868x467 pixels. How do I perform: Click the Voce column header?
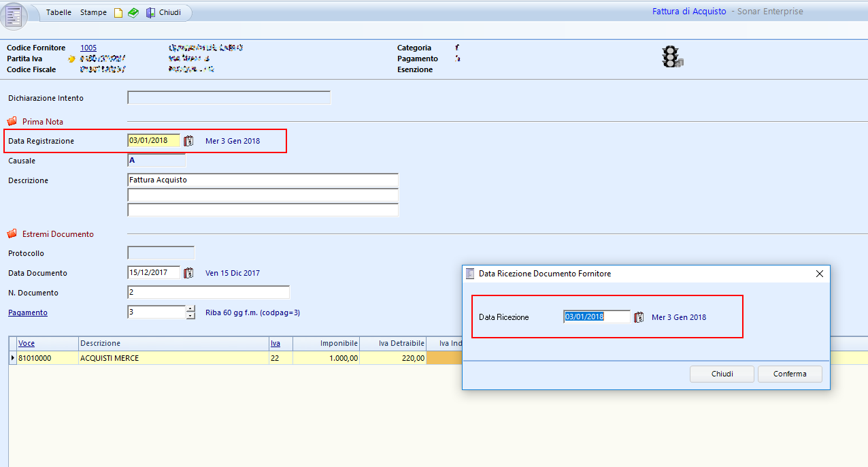(x=27, y=343)
